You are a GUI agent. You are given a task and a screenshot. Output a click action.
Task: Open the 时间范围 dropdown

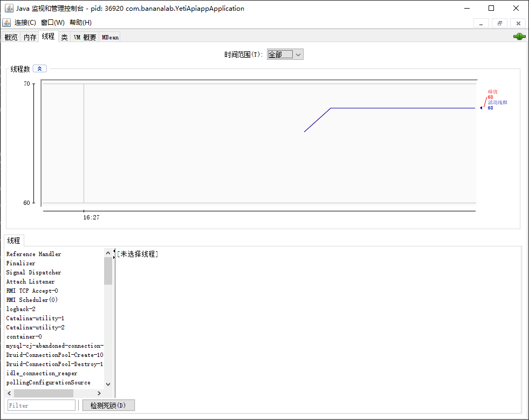point(285,54)
